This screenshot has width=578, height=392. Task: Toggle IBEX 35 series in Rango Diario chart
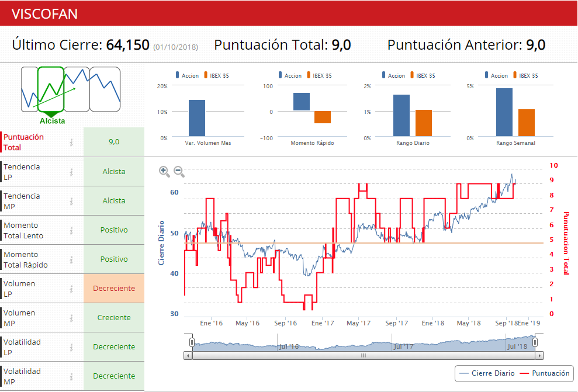[x=423, y=75]
